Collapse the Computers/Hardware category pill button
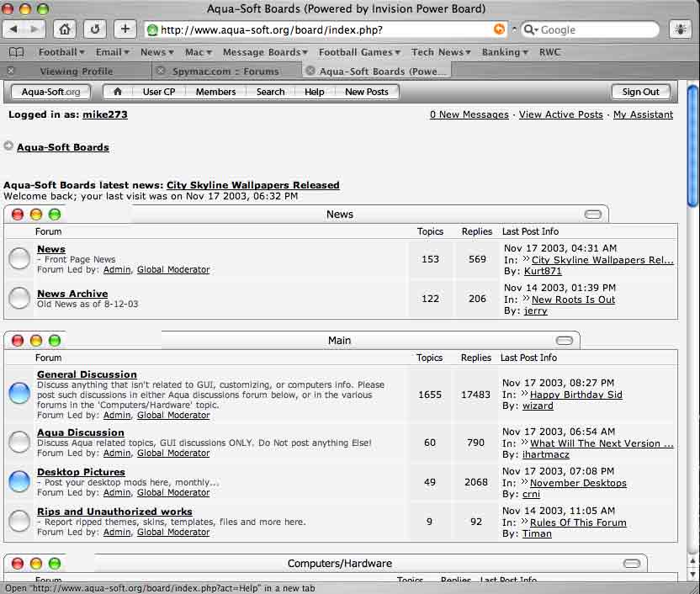 tap(632, 563)
